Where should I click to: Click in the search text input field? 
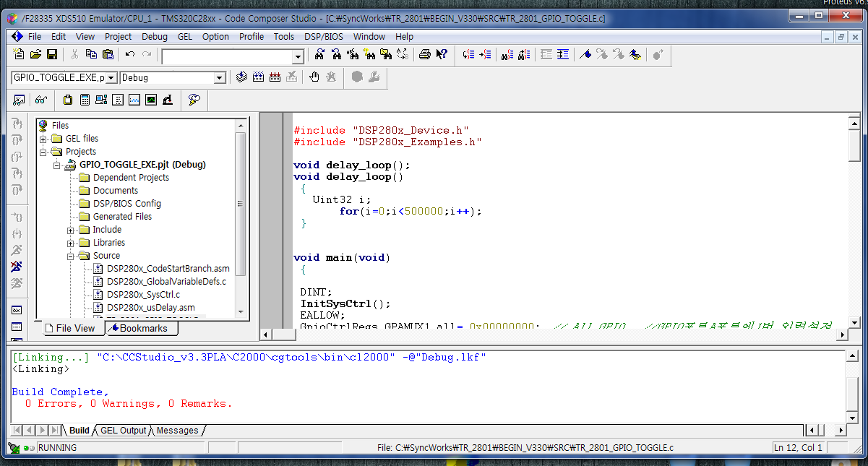pos(227,56)
